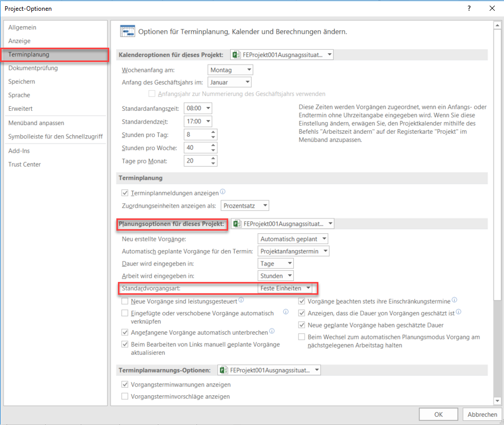Switch to the Allgemein category
The width and height of the screenshot is (504, 425).
click(22, 27)
